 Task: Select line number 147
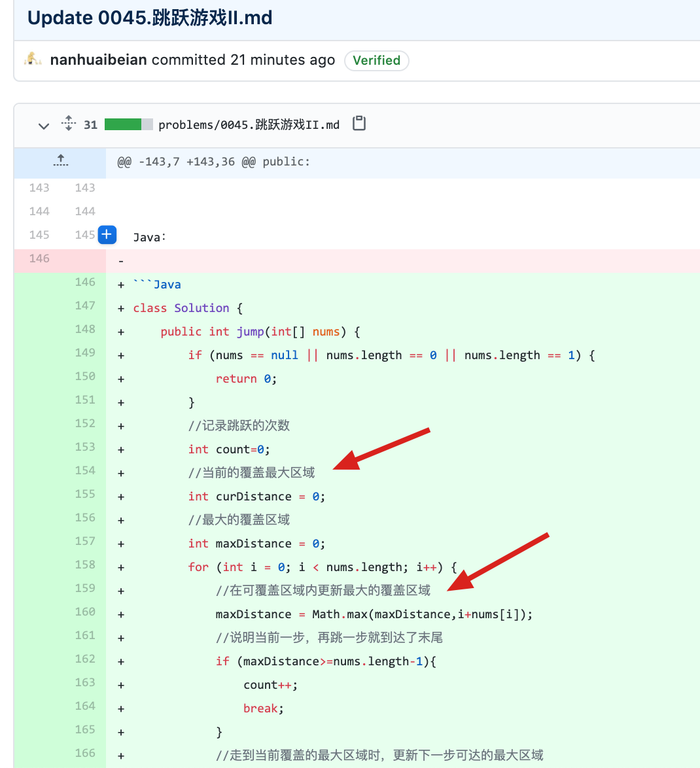(x=85, y=305)
